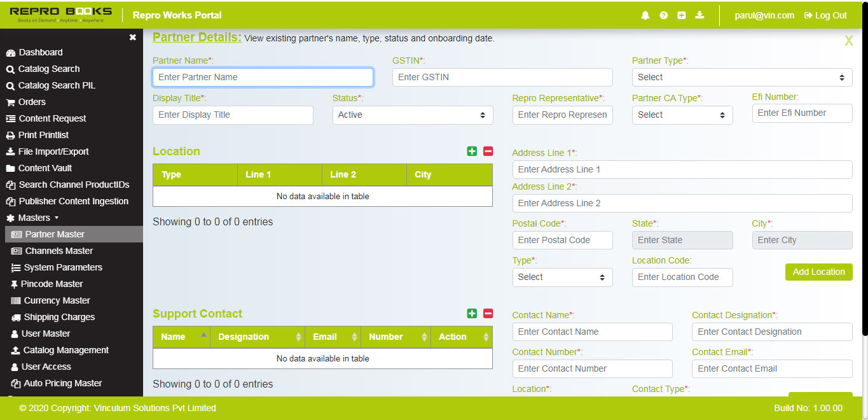Open the Status dropdown showing Active
868x420 pixels.
[412, 115]
